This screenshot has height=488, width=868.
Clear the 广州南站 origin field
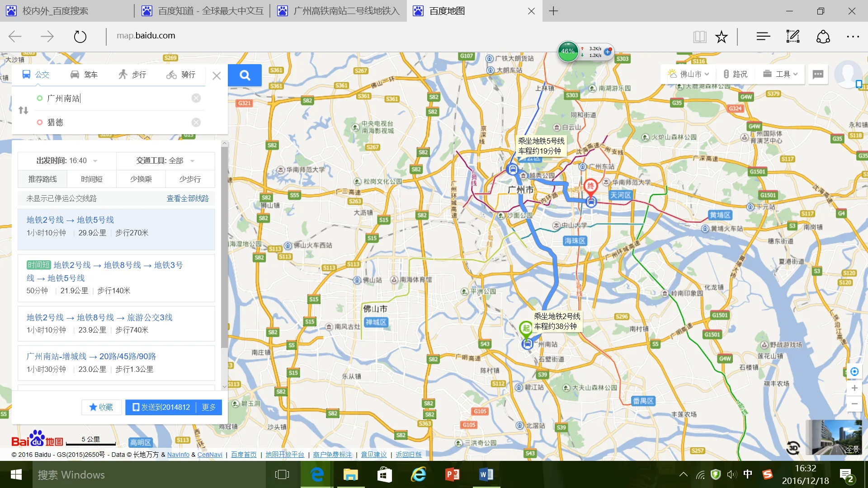click(196, 98)
